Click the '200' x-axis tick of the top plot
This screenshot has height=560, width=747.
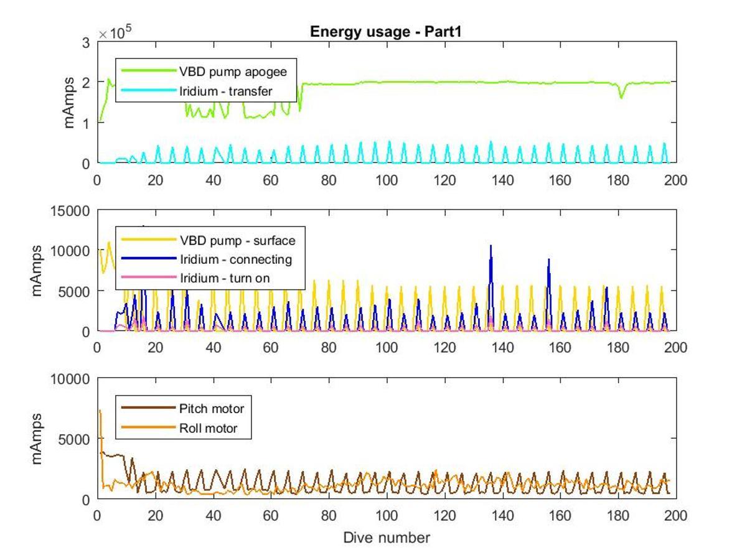[676, 180]
